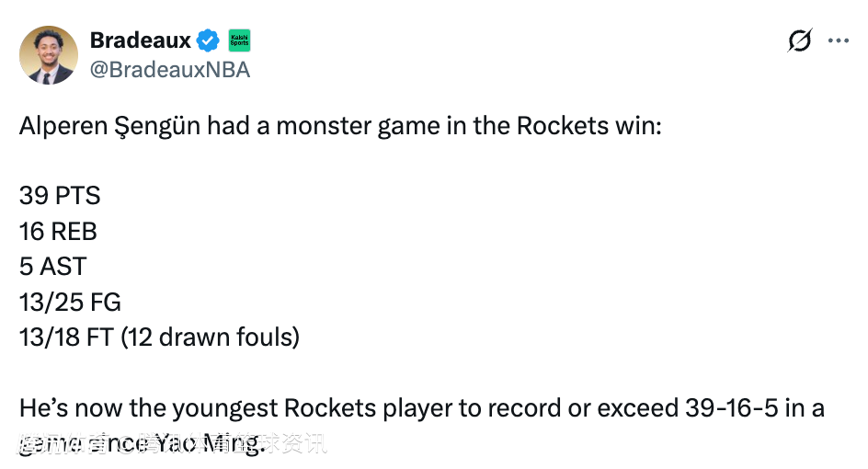
Task: Click the Grok slashed-circle icon
Action: 800,40
